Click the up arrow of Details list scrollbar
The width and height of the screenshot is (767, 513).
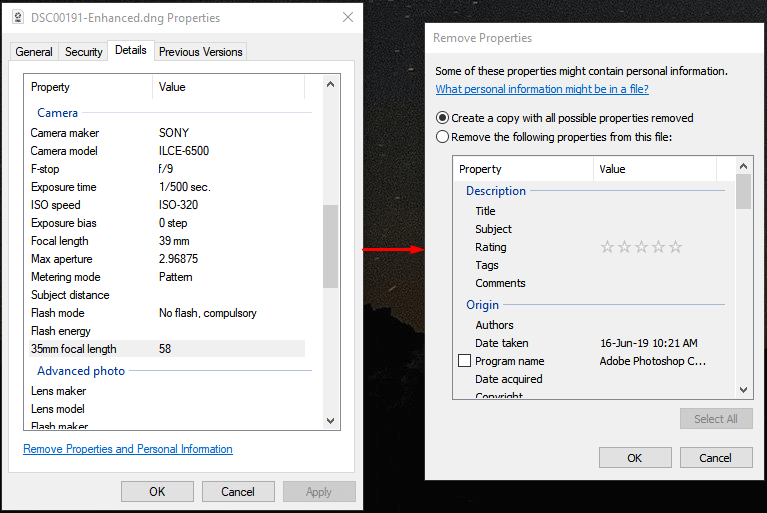coord(331,84)
